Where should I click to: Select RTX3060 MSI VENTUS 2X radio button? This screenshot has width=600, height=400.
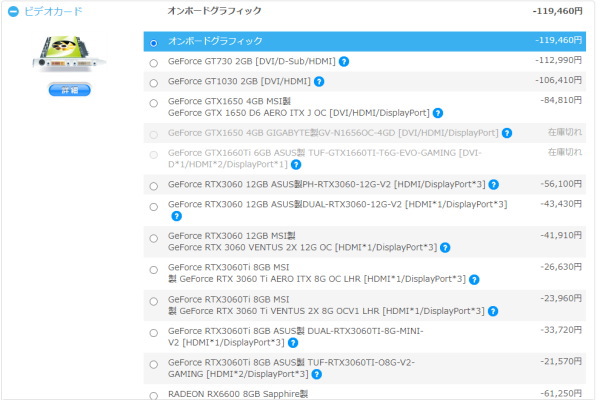point(154,238)
